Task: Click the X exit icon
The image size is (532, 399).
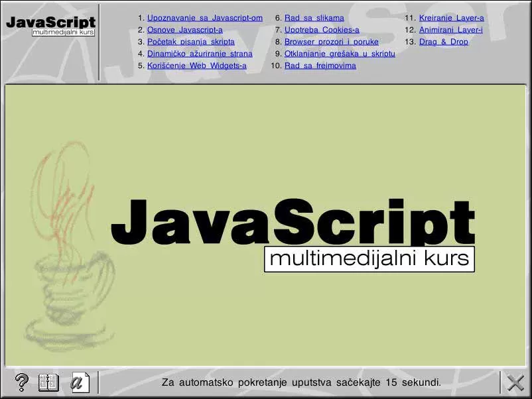Action: click(514, 382)
